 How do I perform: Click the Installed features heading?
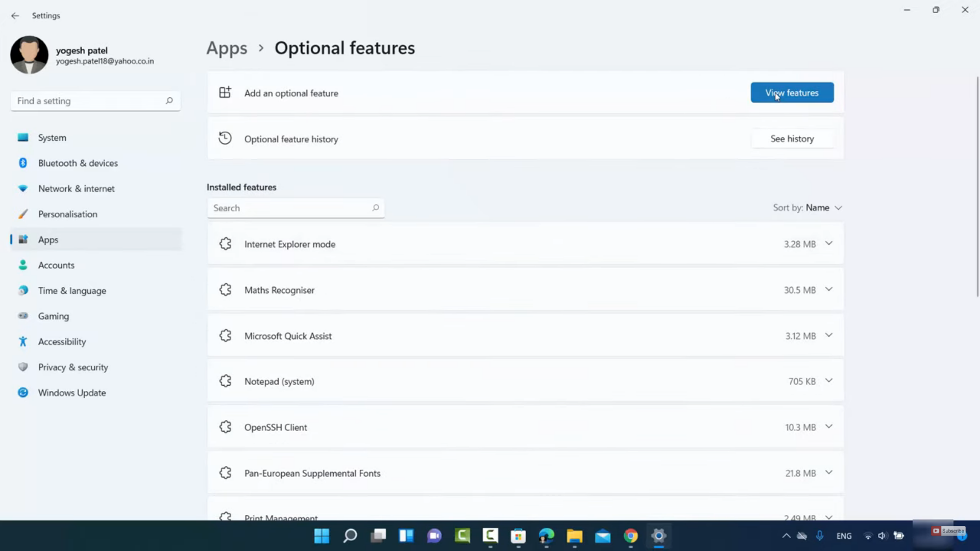click(x=241, y=187)
